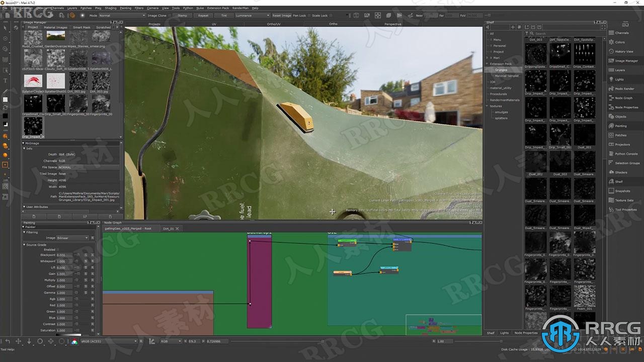Open the Luminance dropdown
The height and width of the screenshot is (362, 644).
point(253,16)
